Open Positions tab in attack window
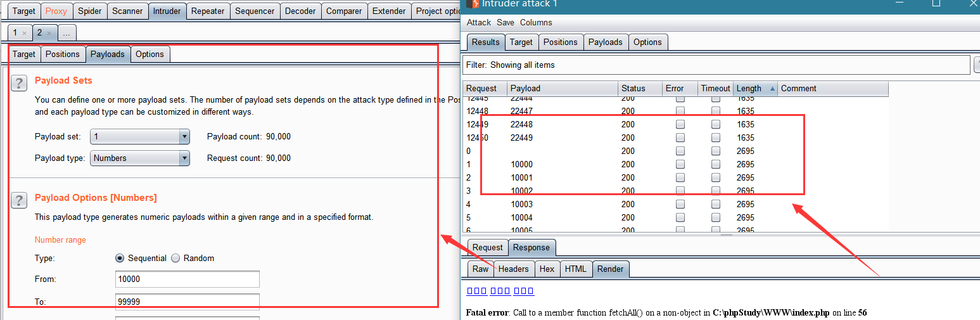 click(561, 42)
